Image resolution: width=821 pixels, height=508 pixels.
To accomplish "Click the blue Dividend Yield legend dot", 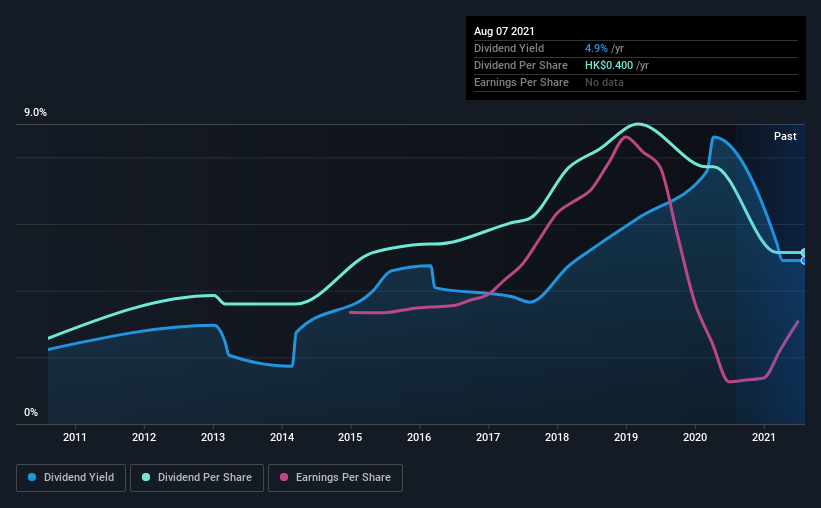I will click(x=32, y=477).
